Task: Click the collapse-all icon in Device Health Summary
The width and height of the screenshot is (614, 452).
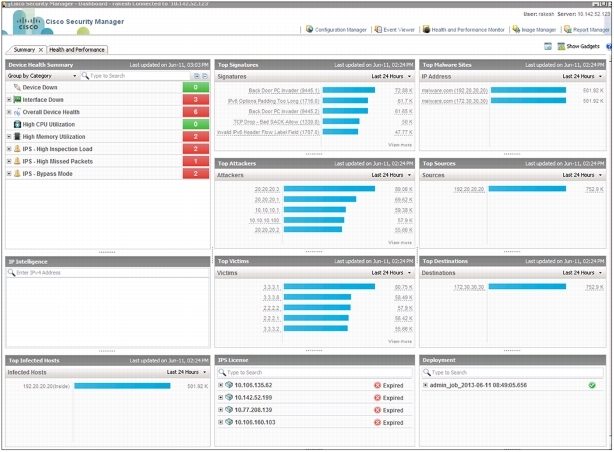Action: 205,76
